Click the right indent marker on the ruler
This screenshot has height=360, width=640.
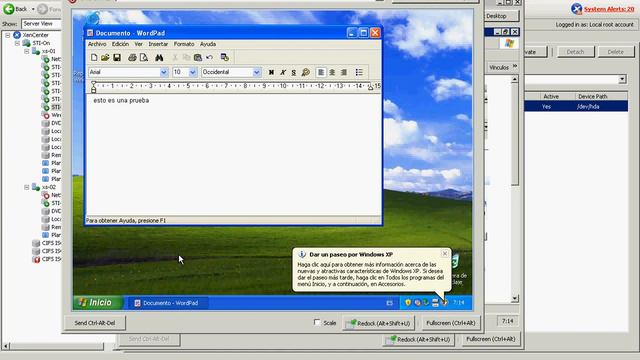[x=370, y=87]
